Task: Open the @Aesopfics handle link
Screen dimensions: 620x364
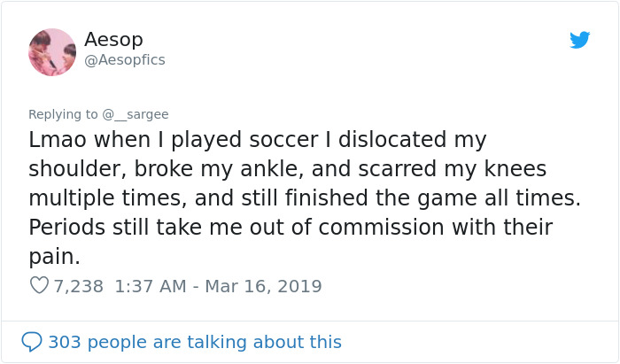Action: (124, 60)
